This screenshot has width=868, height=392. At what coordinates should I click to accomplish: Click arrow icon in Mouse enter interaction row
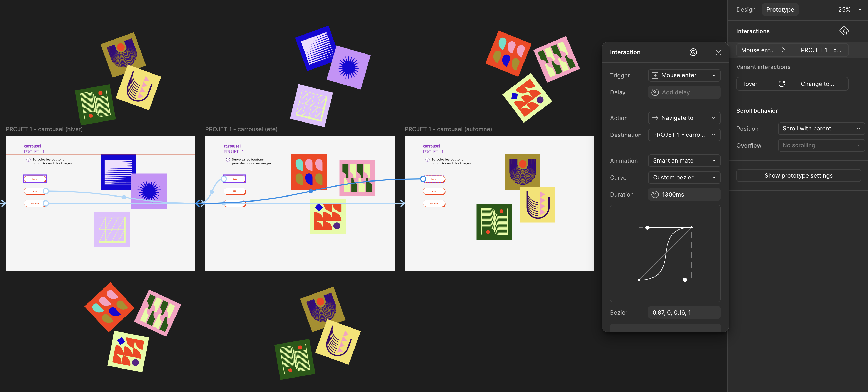(x=782, y=50)
